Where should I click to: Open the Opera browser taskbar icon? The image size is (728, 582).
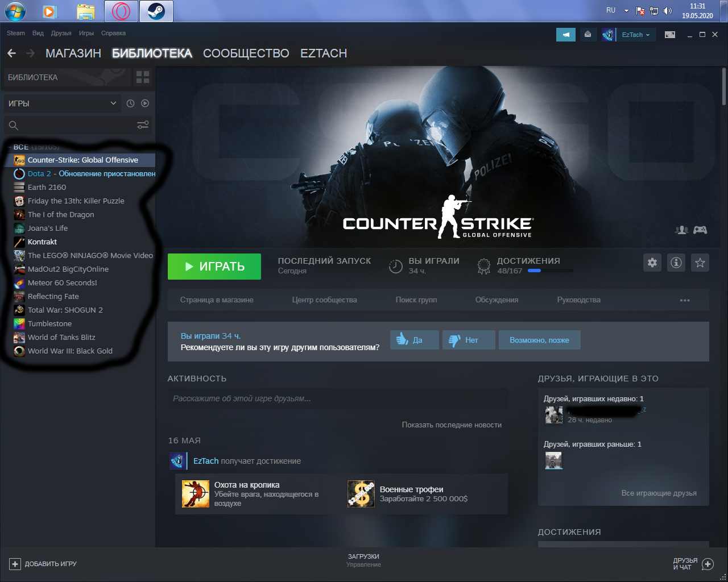point(121,11)
